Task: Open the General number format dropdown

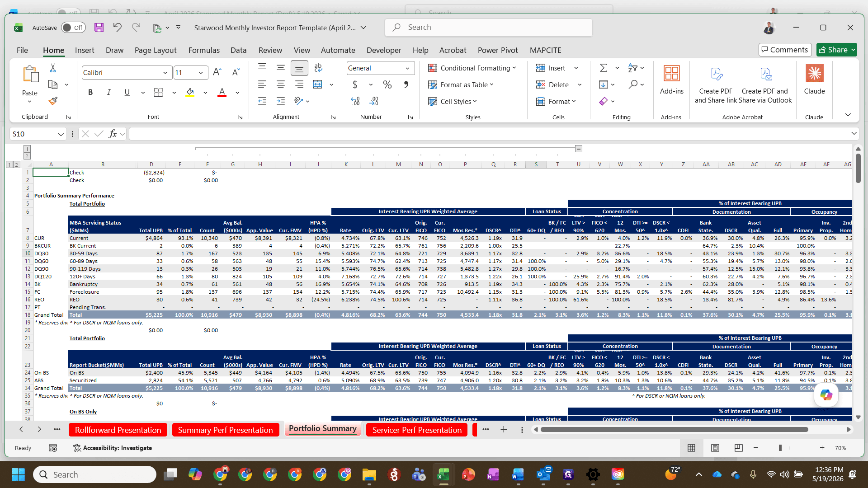Action: (x=407, y=68)
